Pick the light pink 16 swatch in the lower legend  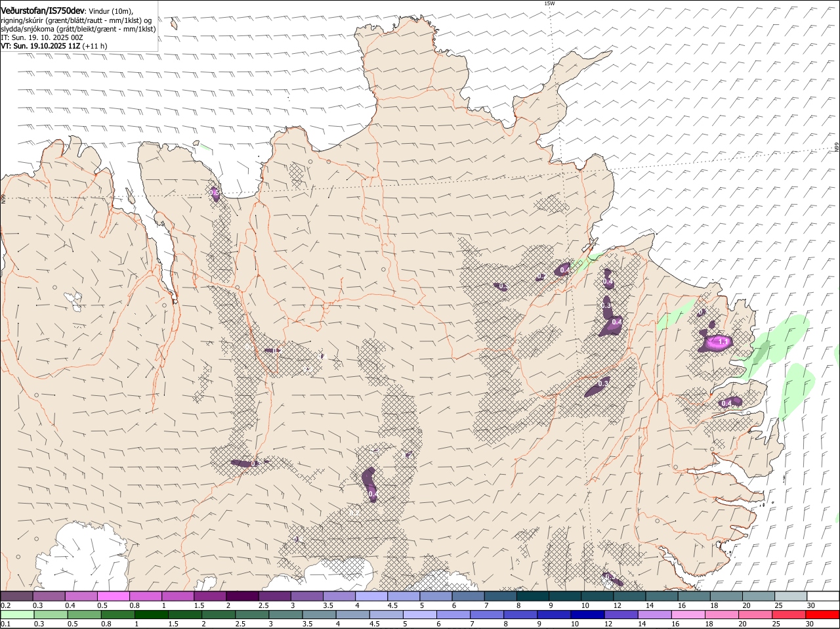click(687, 615)
